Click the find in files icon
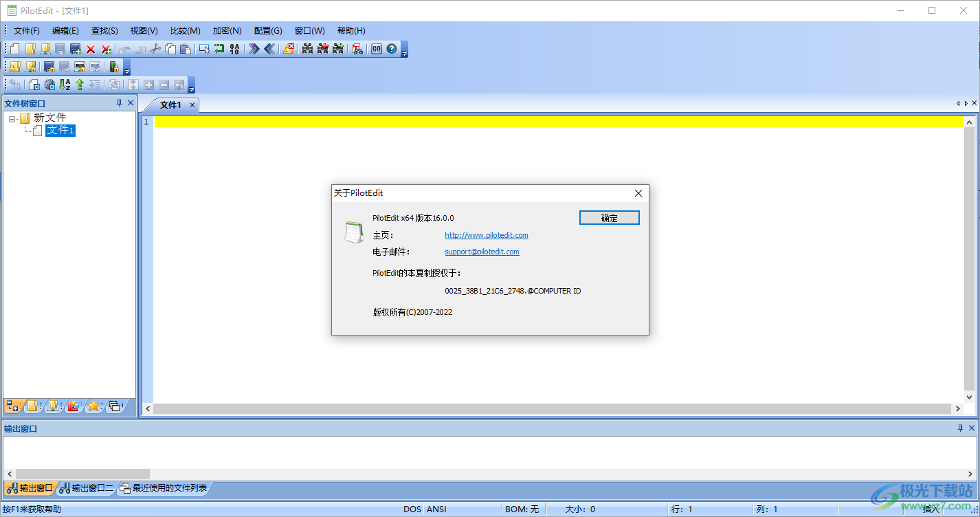 point(357,49)
